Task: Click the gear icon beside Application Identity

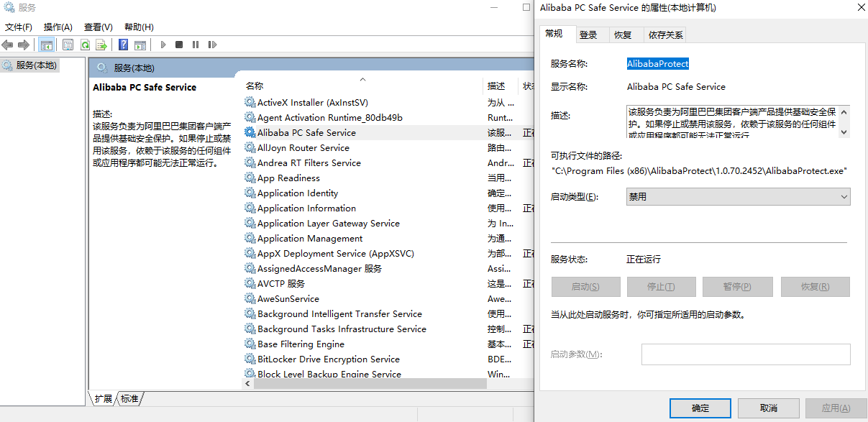Action: 250,193
